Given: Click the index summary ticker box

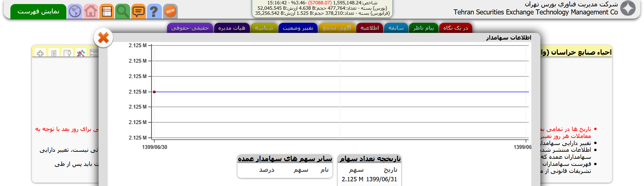Looking at the screenshot, I should tap(322, 8).
